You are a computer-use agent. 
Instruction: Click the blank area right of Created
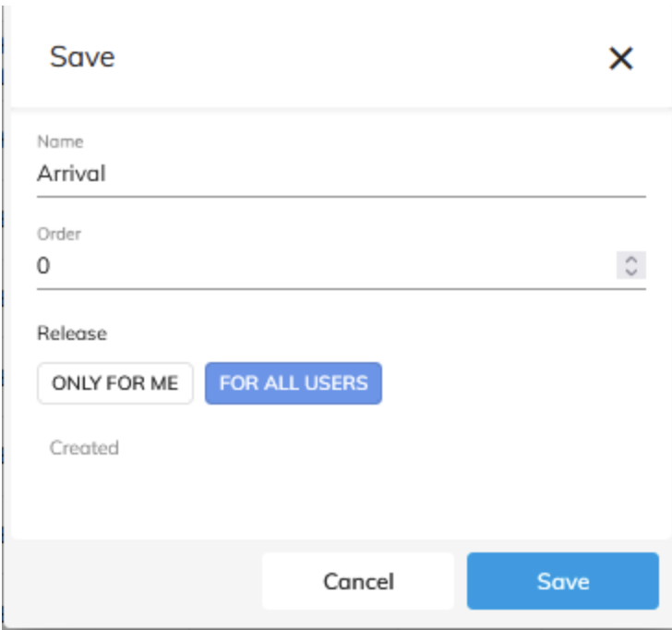[x=369, y=448]
